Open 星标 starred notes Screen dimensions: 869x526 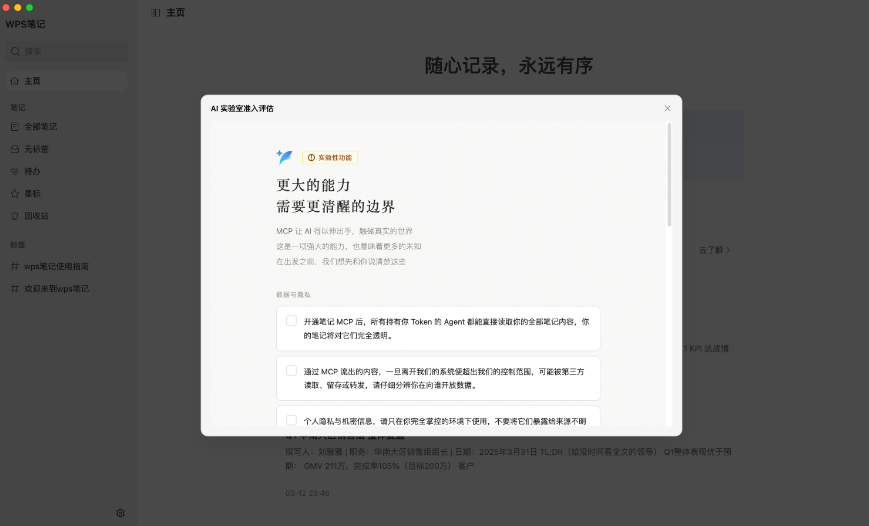67,193
